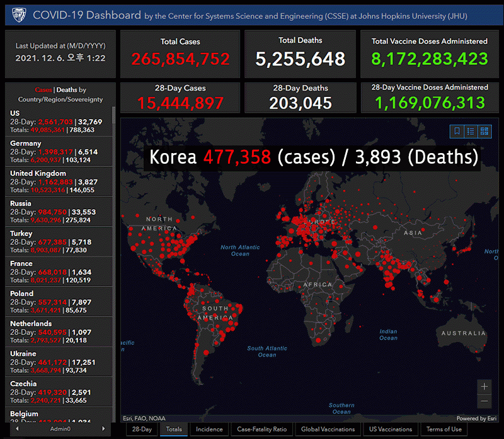Image resolution: width=504 pixels, height=439 pixels.
Task: Select Russia in the country list
Action: click(59, 212)
